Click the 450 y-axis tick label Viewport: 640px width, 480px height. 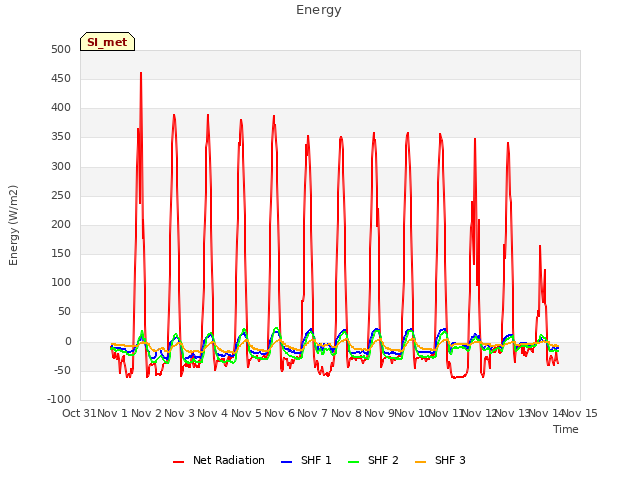pyautogui.click(x=61, y=78)
